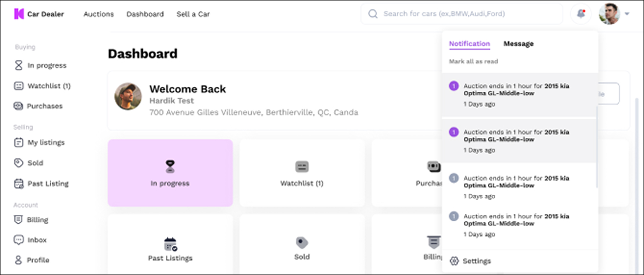The width and height of the screenshot is (644, 275).
Task: Expand the user profile dropdown arrow
Action: 627,14
